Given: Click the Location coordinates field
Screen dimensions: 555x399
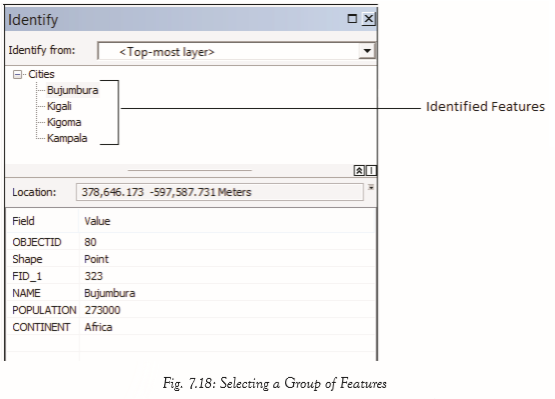Looking at the screenshot, I should coord(219,192).
